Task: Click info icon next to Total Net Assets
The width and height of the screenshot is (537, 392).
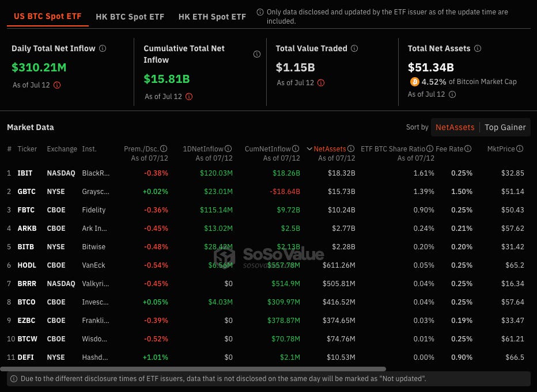Action: click(x=478, y=48)
